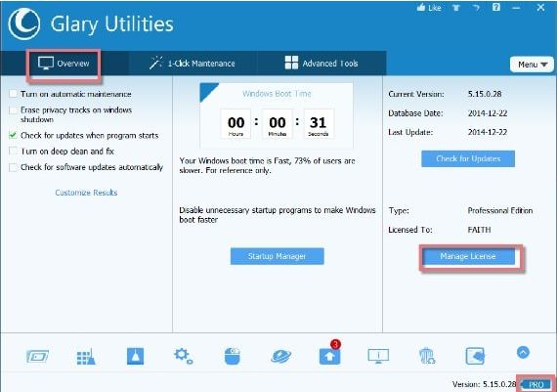Click the 00 Minutes boot counter
The width and height of the screenshot is (557, 392).
coord(278,124)
